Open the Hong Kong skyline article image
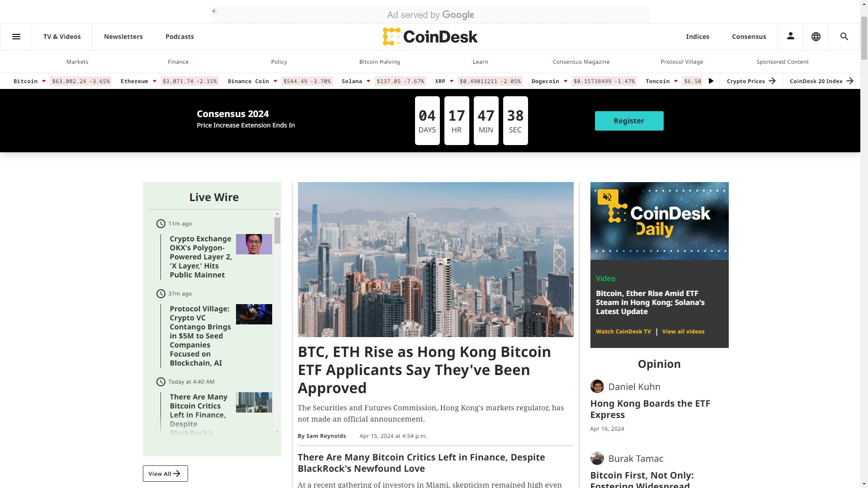 [435, 259]
